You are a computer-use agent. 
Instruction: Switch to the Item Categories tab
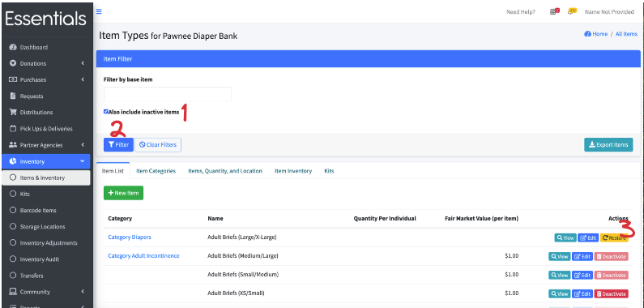[156, 171]
